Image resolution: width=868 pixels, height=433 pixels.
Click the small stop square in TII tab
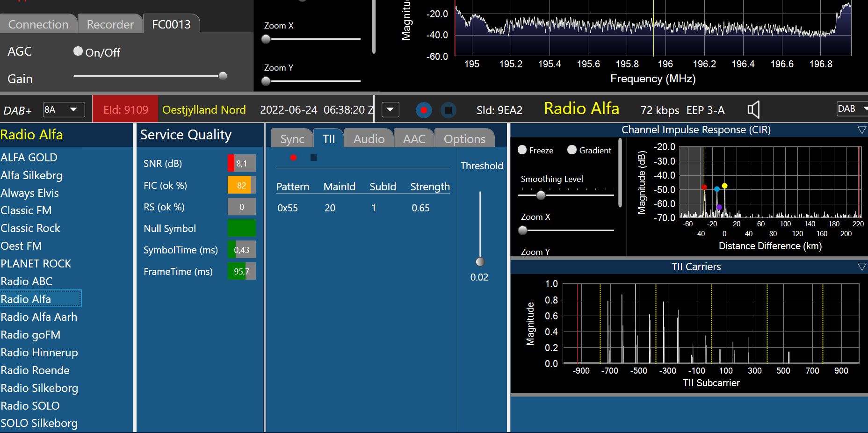pyautogui.click(x=313, y=158)
